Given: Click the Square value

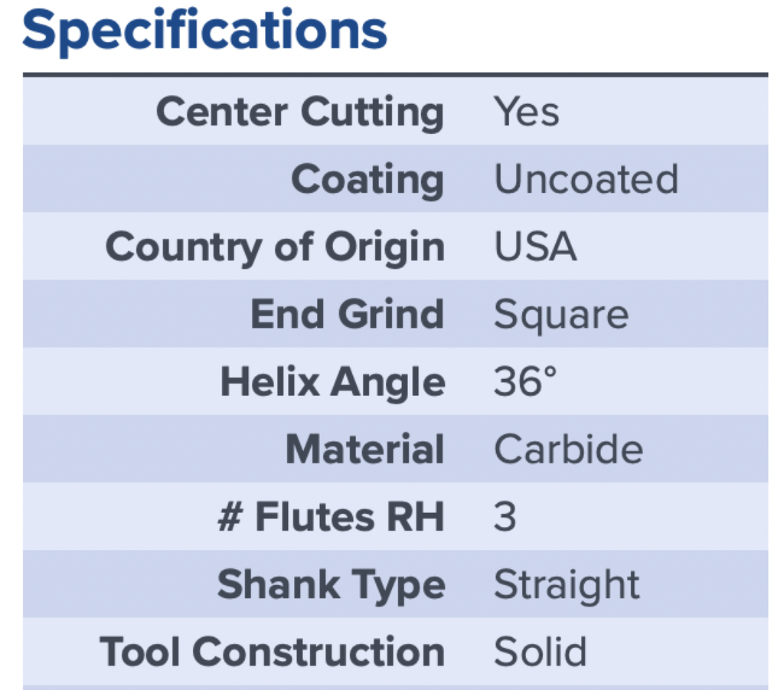Looking at the screenshot, I should pyautogui.click(x=561, y=315).
